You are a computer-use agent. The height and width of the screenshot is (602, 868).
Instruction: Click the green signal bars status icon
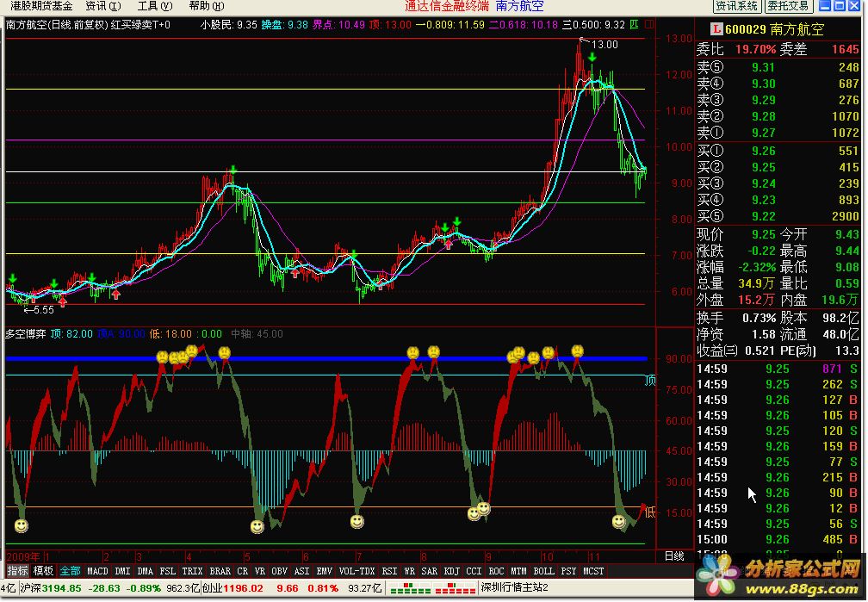click(408, 588)
